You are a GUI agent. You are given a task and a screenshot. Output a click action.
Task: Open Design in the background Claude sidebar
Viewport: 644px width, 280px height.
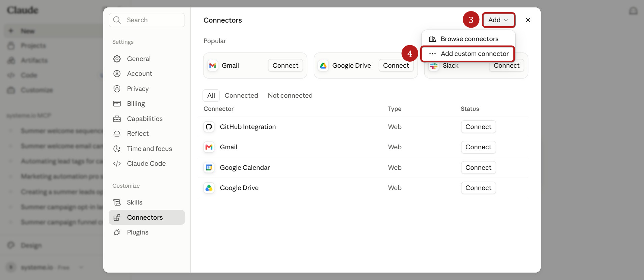tap(31, 245)
